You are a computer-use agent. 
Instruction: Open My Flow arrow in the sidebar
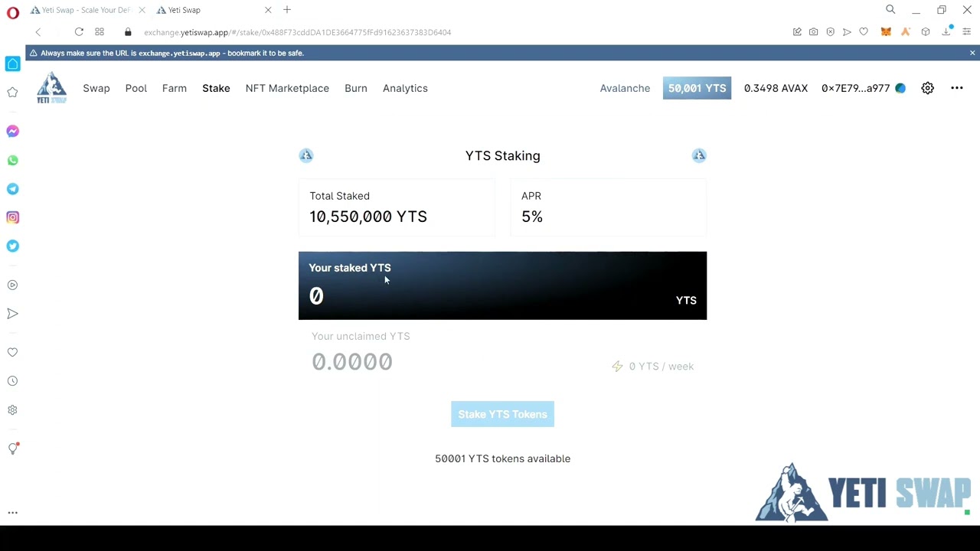(12, 314)
